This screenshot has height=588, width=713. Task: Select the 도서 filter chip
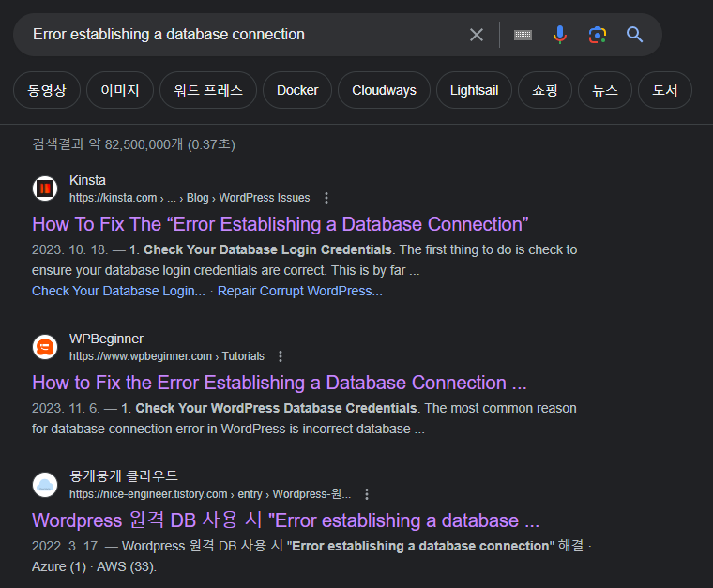[665, 90]
